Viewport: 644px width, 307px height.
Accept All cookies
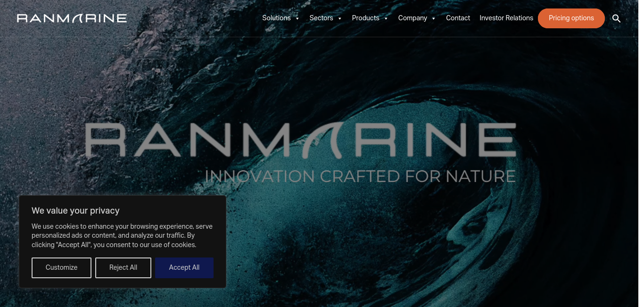point(184,267)
